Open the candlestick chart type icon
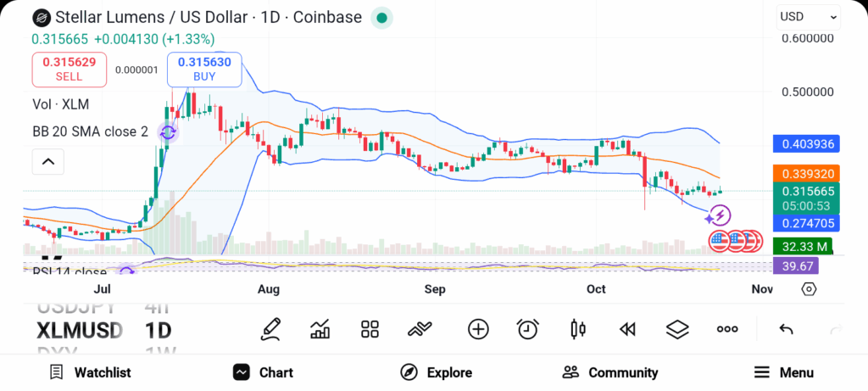The height and width of the screenshot is (391, 868). click(578, 329)
